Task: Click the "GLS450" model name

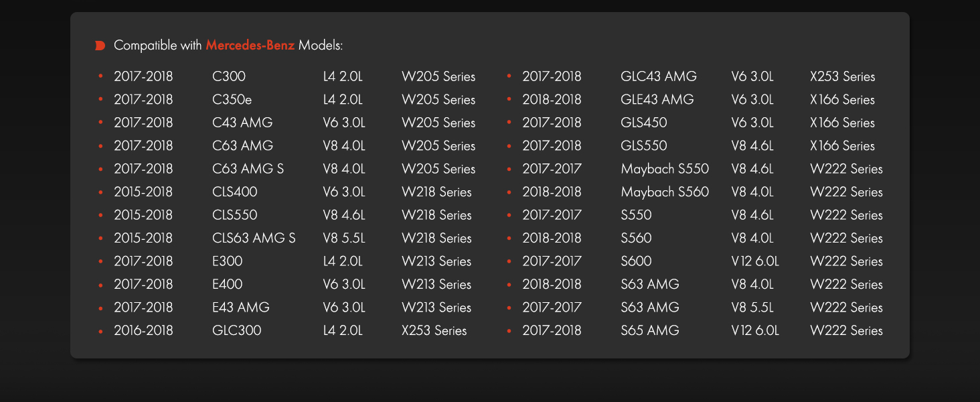Action: coord(644,123)
